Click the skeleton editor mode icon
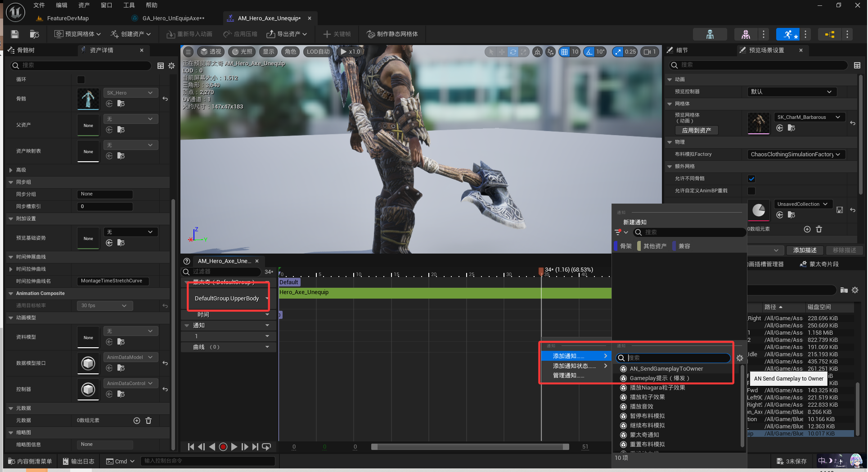 (710, 34)
